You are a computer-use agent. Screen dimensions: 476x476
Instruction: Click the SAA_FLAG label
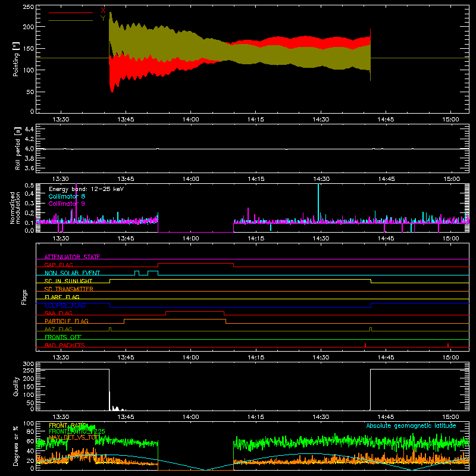click(x=58, y=313)
